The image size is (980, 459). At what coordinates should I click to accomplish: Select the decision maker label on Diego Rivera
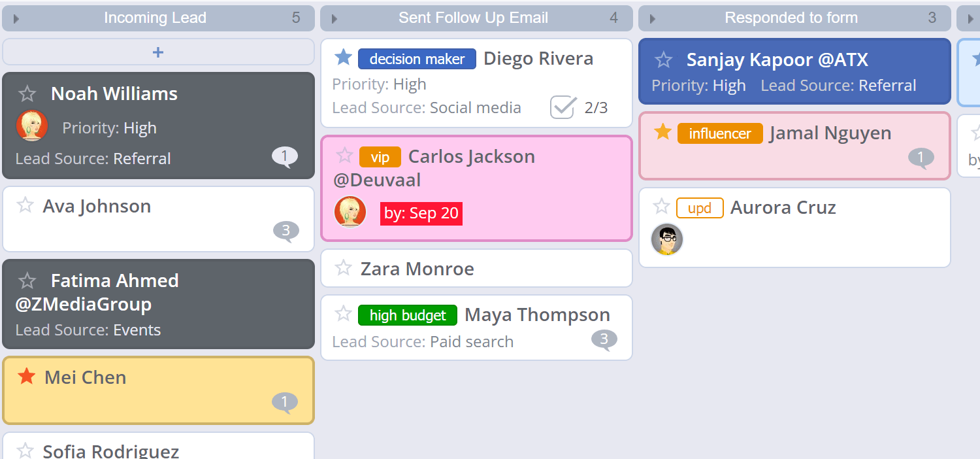pos(416,59)
